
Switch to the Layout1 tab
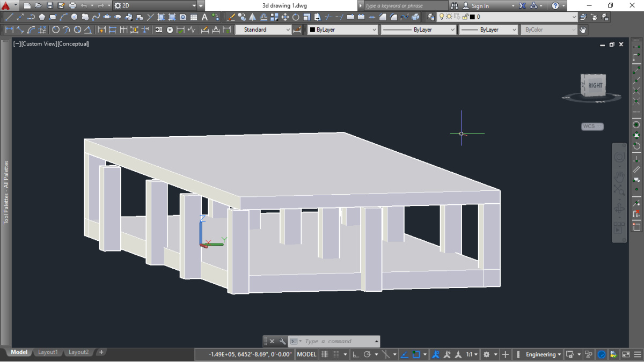pos(48,352)
